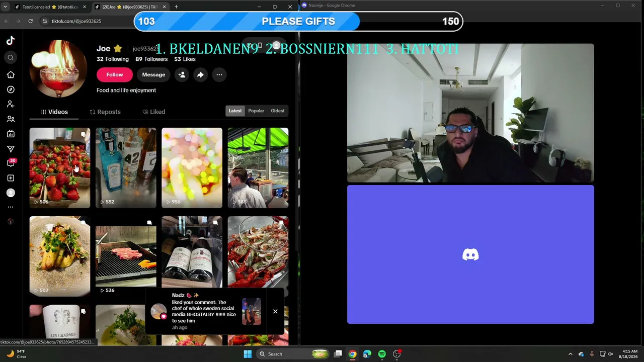Close the Tatotii.canceled Chrome tab
Image resolution: width=644 pixels, height=362 pixels.
[x=84, y=7]
